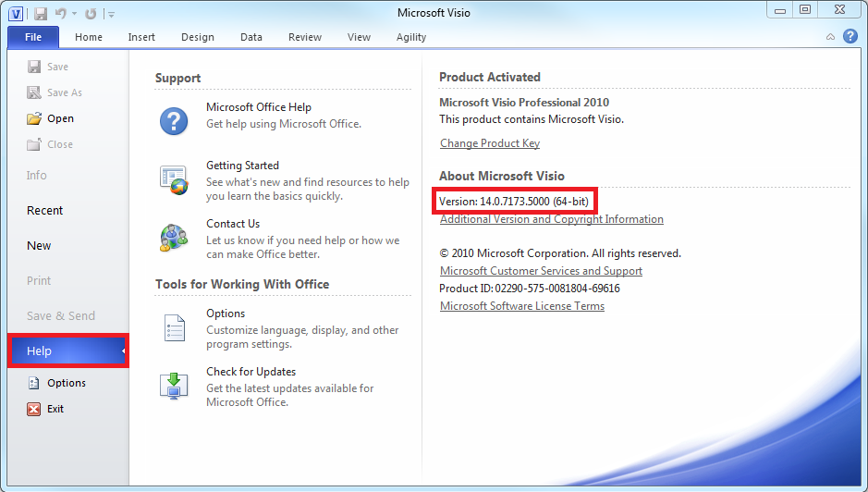Click the Redo arrow in Quick Access Toolbar
868x492 pixels.
click(91, 14)
